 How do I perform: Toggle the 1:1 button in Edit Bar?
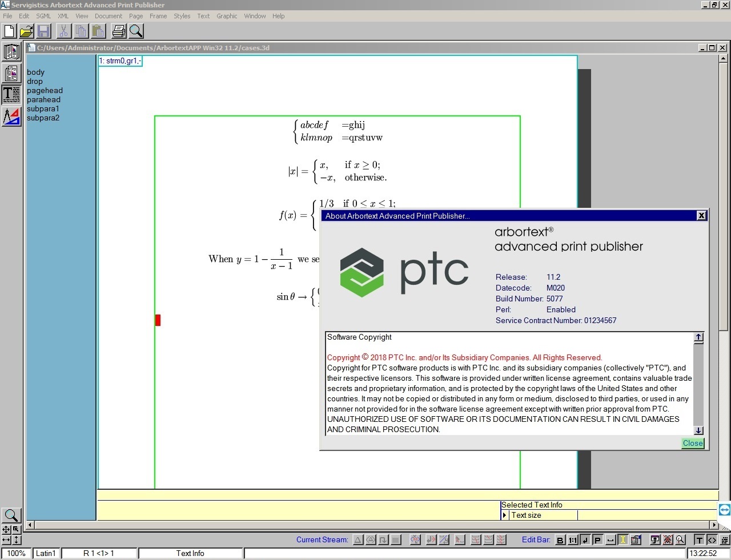pos(573,540)
